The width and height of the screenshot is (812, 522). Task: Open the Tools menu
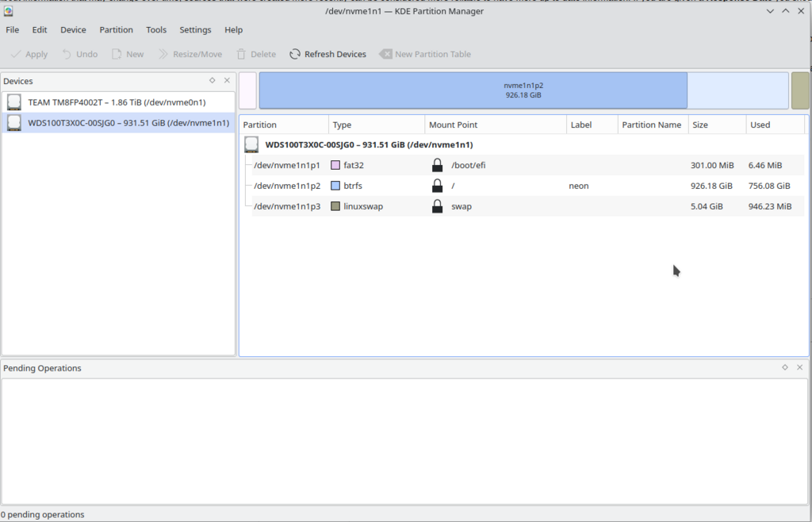[x=156, y=29]
